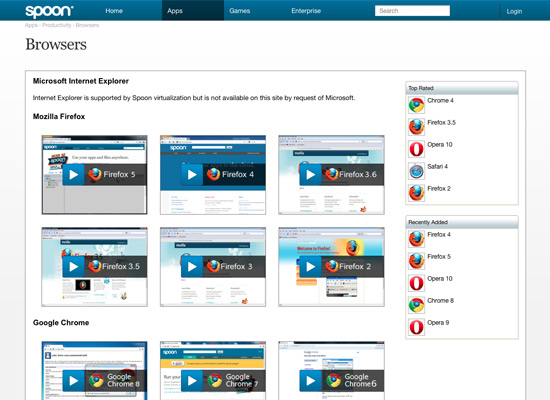Image resolution: width=550 pixels, height=400 pixels.
Task: Click the Chrome 4 icon in Top Rated
Action: [x=416, y=105]
